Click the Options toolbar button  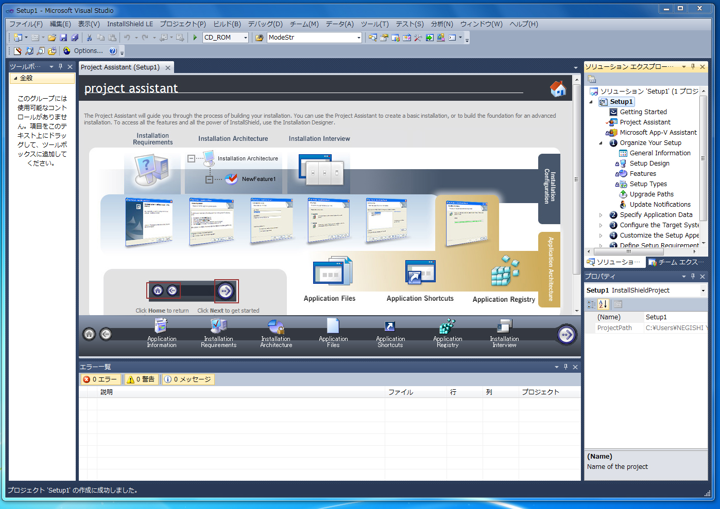[x=83, y=51]
